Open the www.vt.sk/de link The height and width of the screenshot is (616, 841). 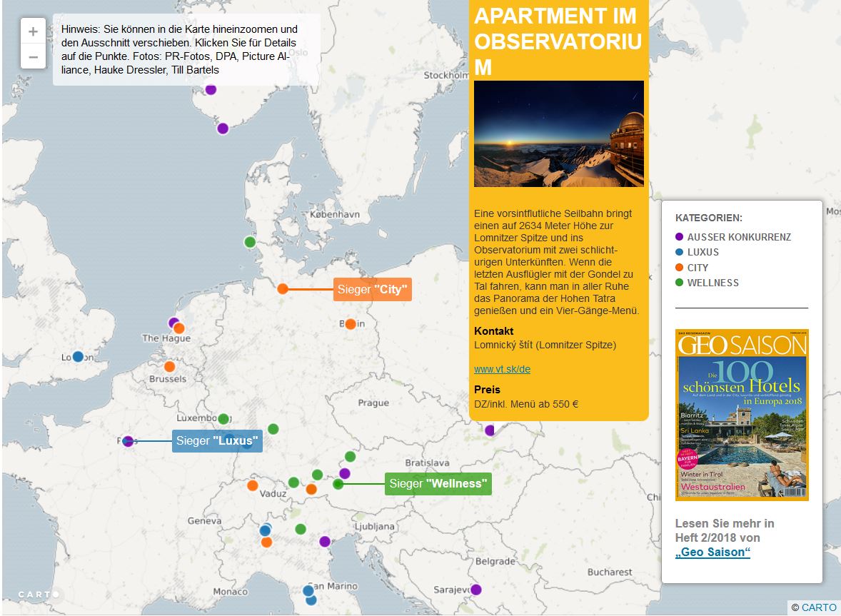pos(502,369)
